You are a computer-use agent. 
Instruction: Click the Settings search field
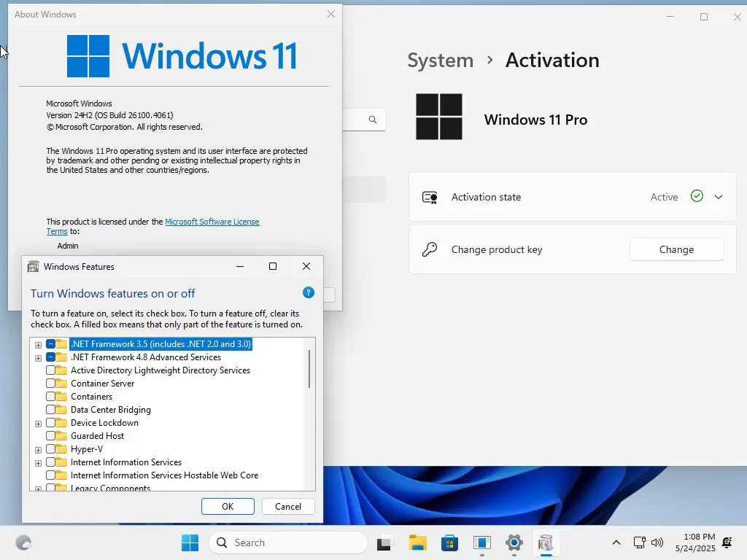(x=364, y=120)
